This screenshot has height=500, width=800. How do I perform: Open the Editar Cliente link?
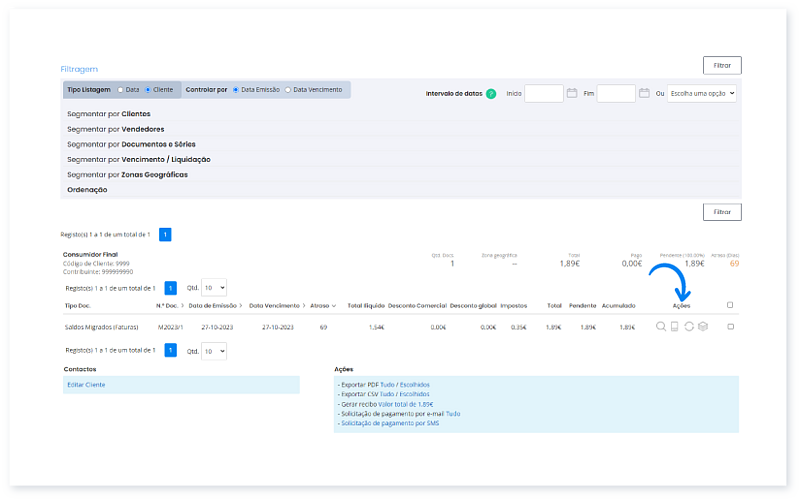(86, 384)
